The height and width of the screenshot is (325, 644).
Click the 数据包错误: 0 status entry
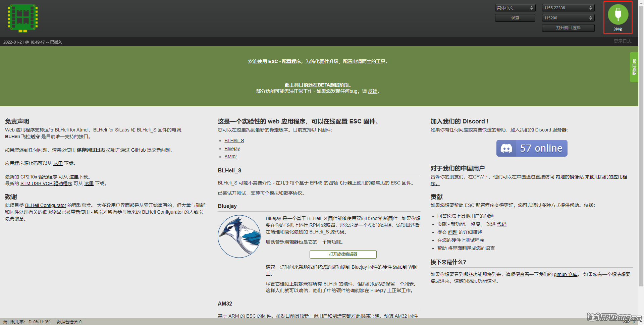tap(69, 322)
